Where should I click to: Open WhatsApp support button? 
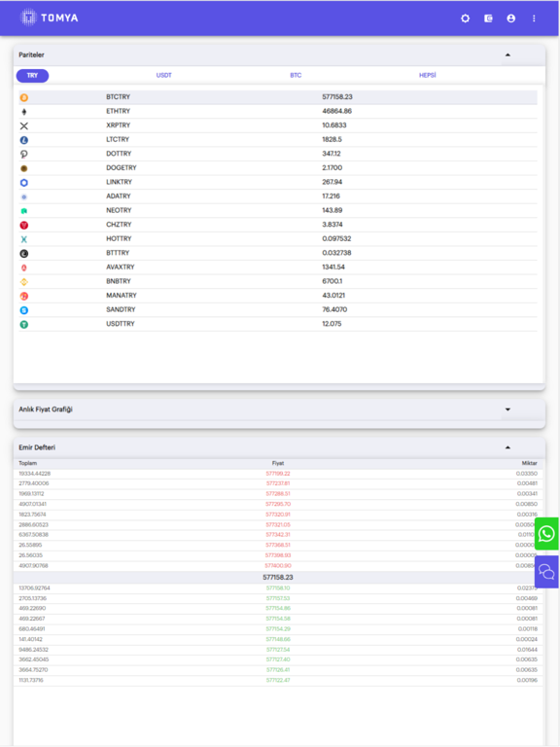point(546,534)
